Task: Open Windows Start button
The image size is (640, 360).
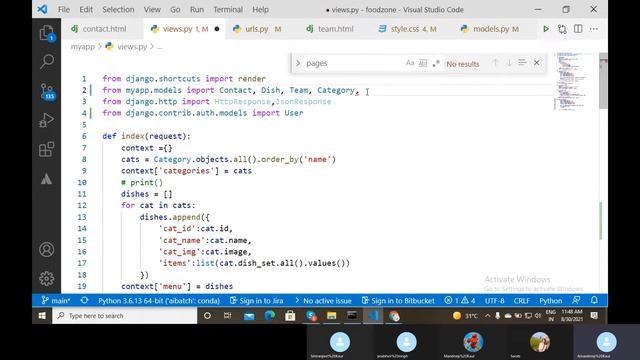Action: click(42, 316)
